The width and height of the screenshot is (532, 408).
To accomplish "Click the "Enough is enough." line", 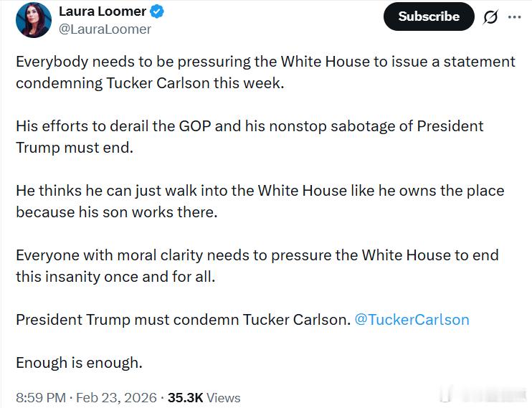I will (79, 363).
